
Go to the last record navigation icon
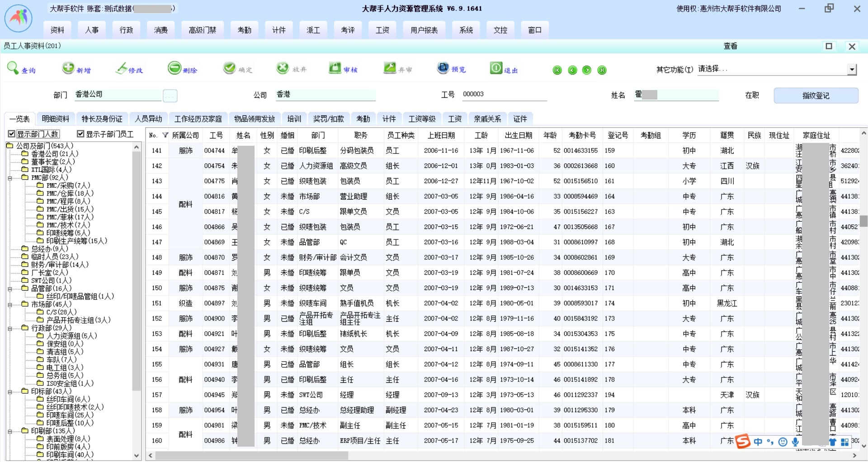pyautogui.click(x=602, y=70)
